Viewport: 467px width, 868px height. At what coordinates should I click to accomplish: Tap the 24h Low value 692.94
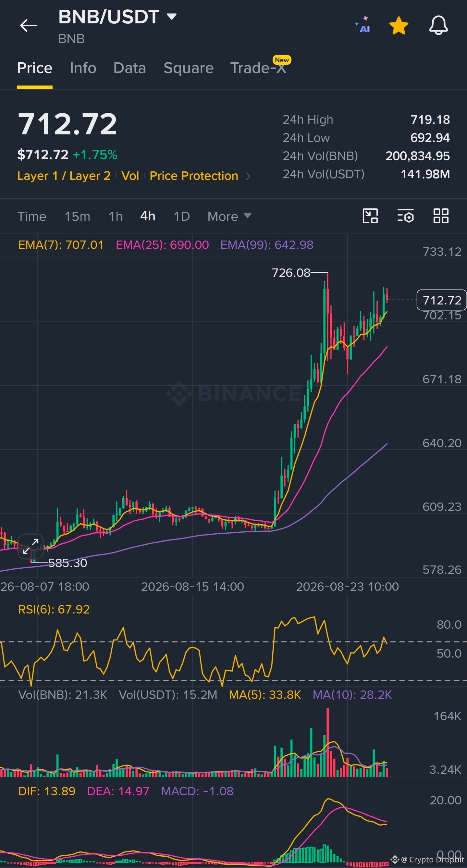tap(430, 138)
